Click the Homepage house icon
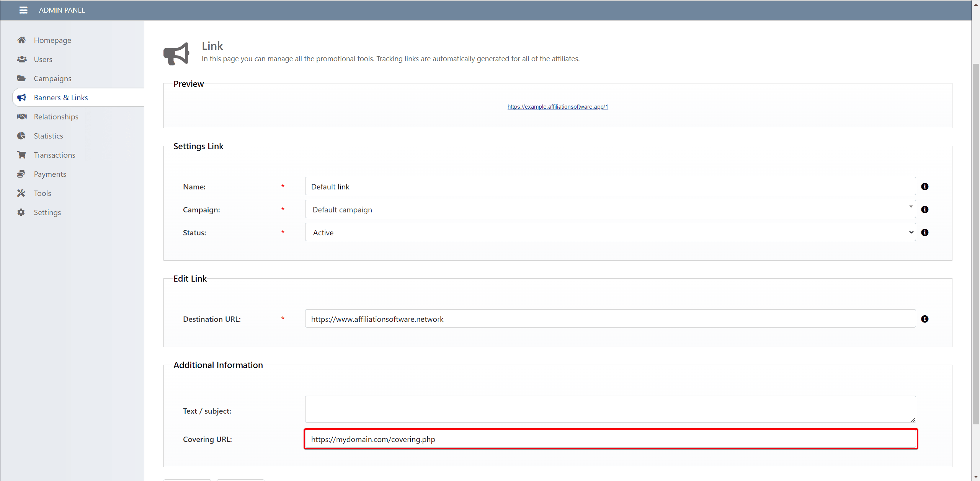980x481 pixels. pos(21,40)
